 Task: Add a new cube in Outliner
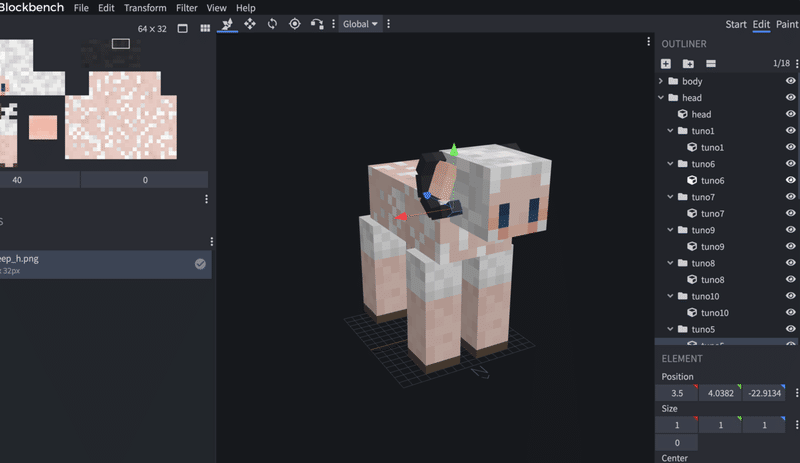666,63
